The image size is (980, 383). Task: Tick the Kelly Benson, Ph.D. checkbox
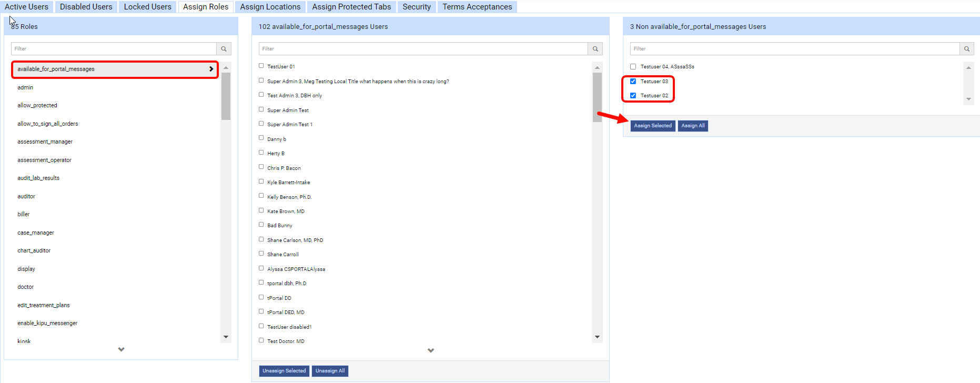[261, 196]
